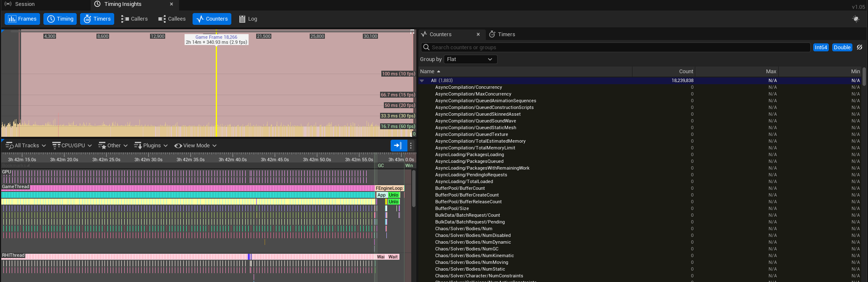868x282 pixels.
Task: Click the auto-scroll arrow button
Action: [x=397, y=146]
